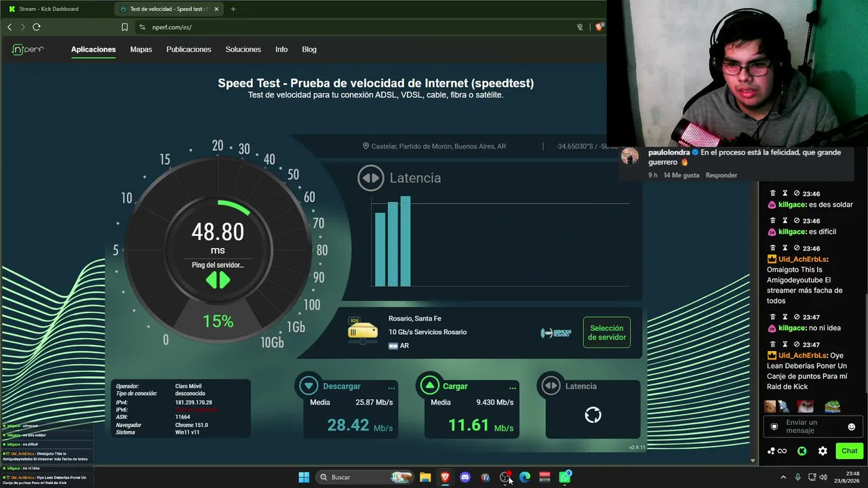Open the Soluciones menu
This screenshot has width=868, height=488.
click(x=243, y=49)
